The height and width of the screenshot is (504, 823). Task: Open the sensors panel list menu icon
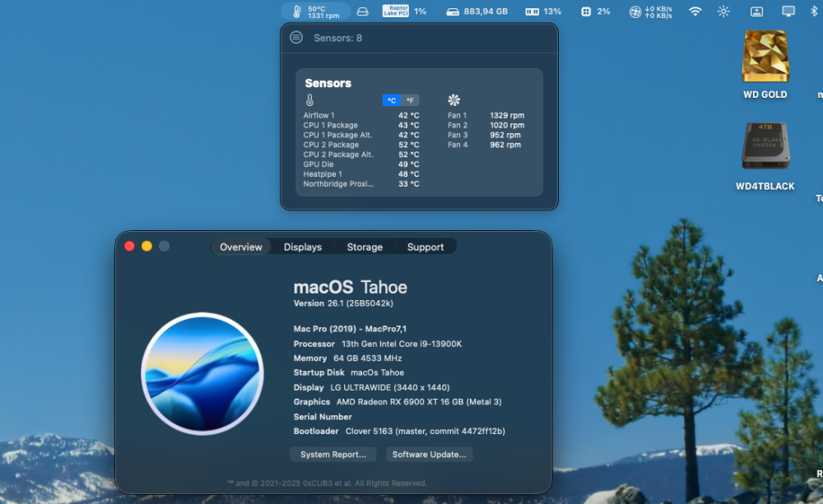[296, 38]
